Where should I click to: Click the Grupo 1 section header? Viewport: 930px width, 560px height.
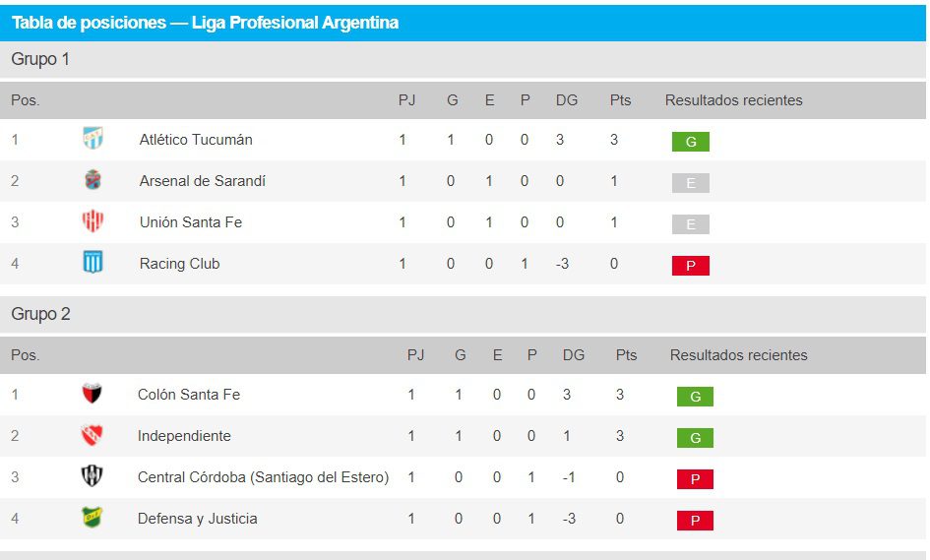[40, 59]
